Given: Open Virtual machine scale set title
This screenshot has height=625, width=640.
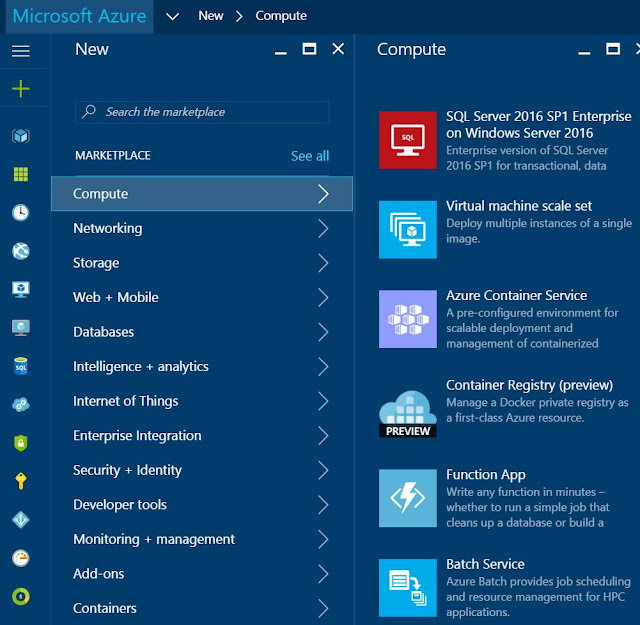Looking at the screenshot, I should coord(519,206).
